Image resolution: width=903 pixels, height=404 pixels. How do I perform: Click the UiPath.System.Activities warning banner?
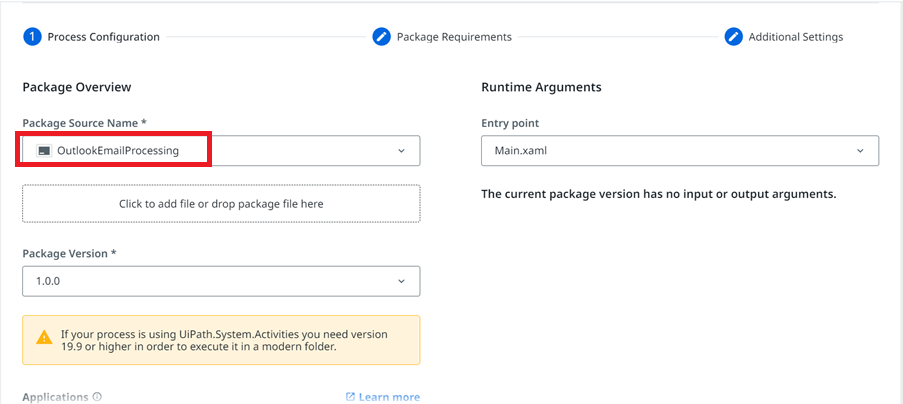click(221, 340)
